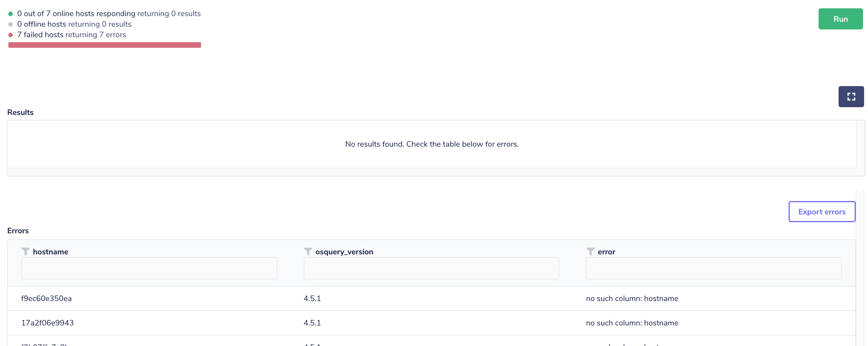868x346 pixels.
Task: Open the "returning 7 errors" link
Action: pos(96,35)
